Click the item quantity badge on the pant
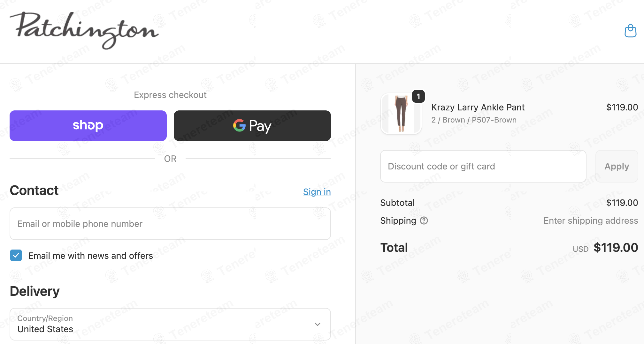The width and height of the screenshot is (644, 344). point(418,96)
